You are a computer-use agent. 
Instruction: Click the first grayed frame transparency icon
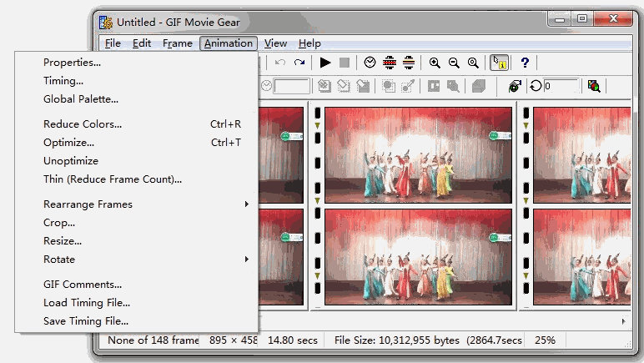tap(324, 86)
